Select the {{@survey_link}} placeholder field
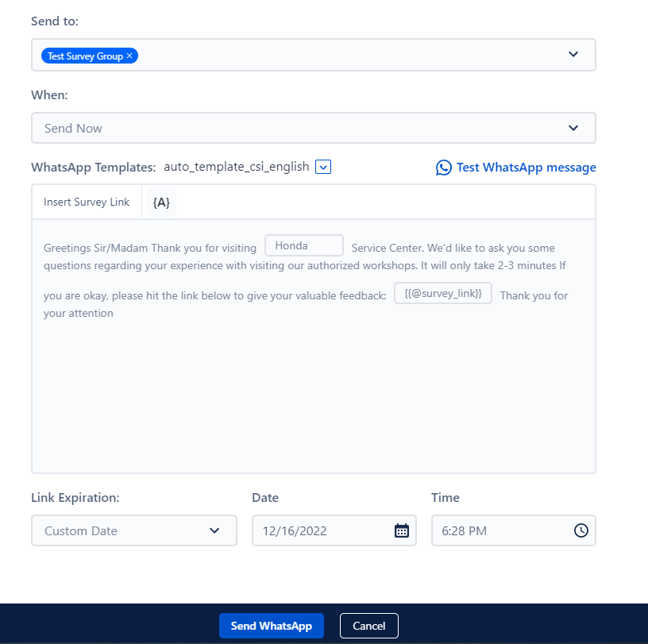This screenshot has width=648, height=644. [442, 293]
